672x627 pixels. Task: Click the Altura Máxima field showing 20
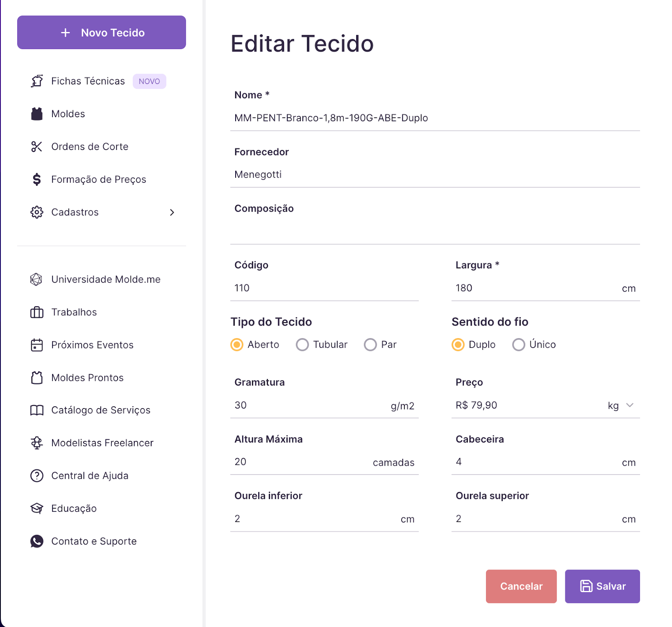coord(324,462)
